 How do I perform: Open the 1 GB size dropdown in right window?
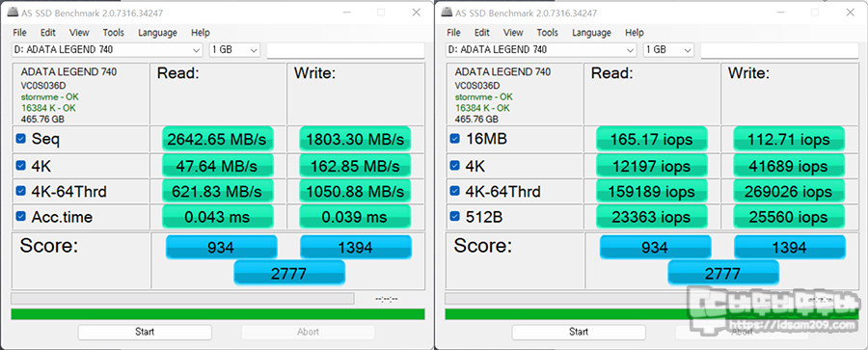(x=668, y=50)
